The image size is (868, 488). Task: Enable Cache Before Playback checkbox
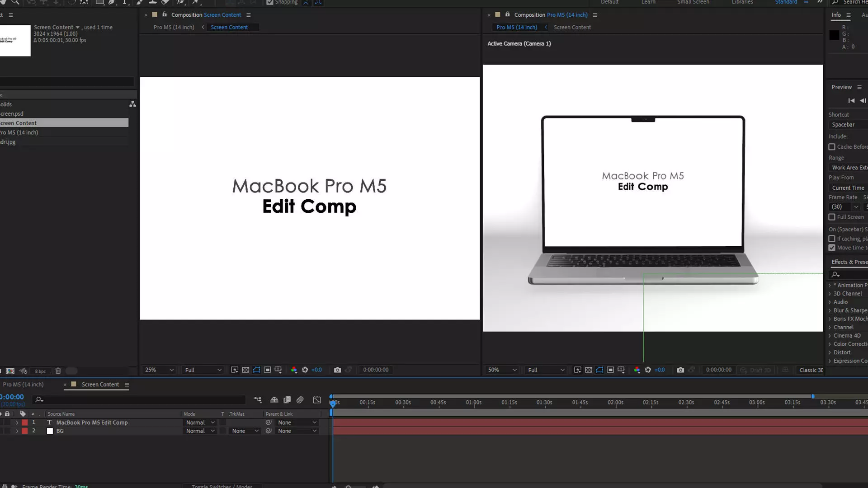coord(832,147)
